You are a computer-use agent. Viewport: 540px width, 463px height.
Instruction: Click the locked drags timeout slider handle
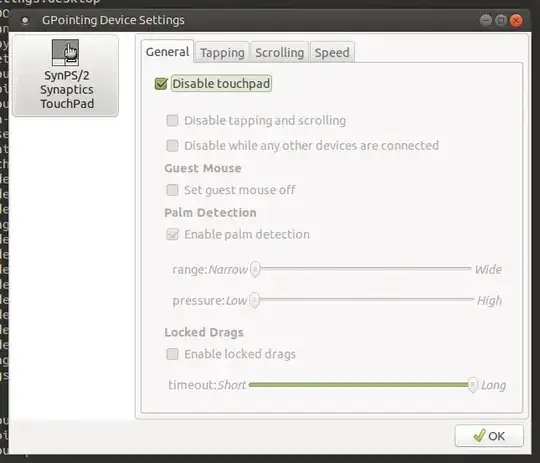pyautogui.click(x=473, y=385)
